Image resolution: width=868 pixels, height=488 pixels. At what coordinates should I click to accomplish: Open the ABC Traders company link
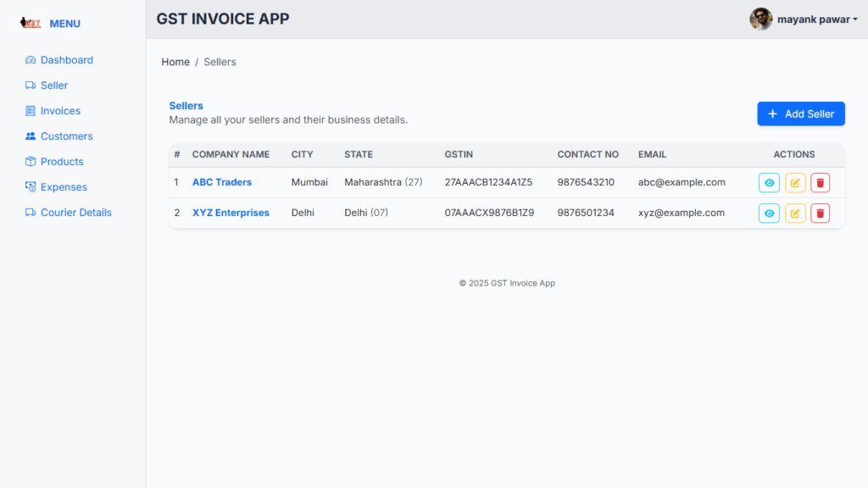click(x=222, y=182)
